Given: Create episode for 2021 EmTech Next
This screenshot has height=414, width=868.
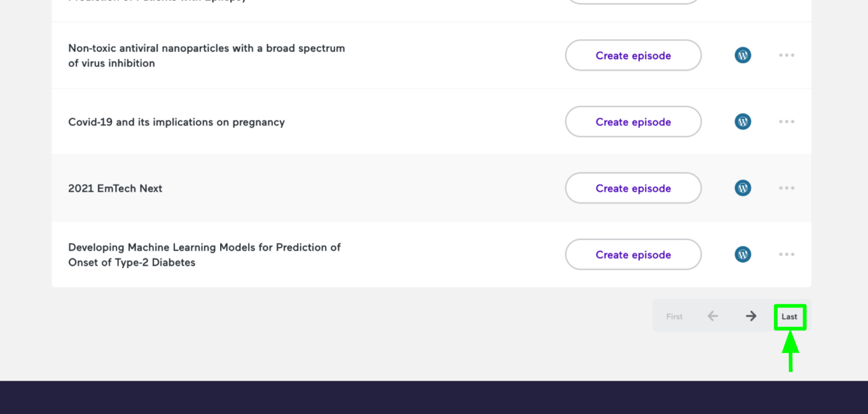Looking at the screenshot, I should (633, 188).
